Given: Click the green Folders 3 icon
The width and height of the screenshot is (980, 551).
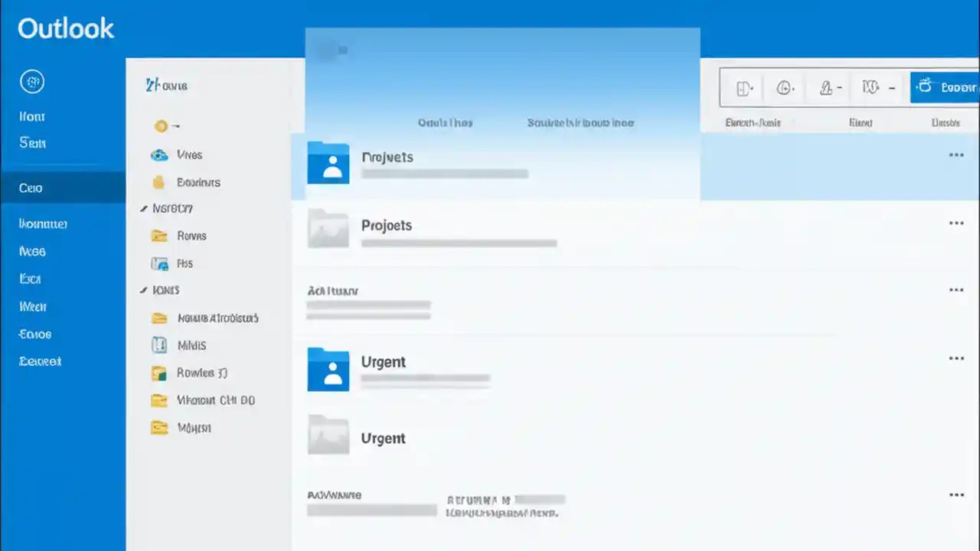Looking at the screenshot, I should tap(159, 373).
